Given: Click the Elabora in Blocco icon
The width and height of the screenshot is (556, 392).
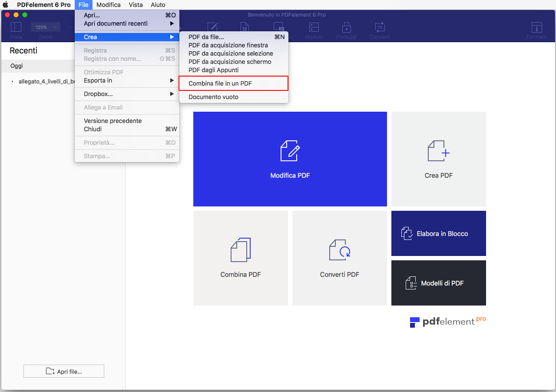Looking at the screenshot, I should 407,233.
